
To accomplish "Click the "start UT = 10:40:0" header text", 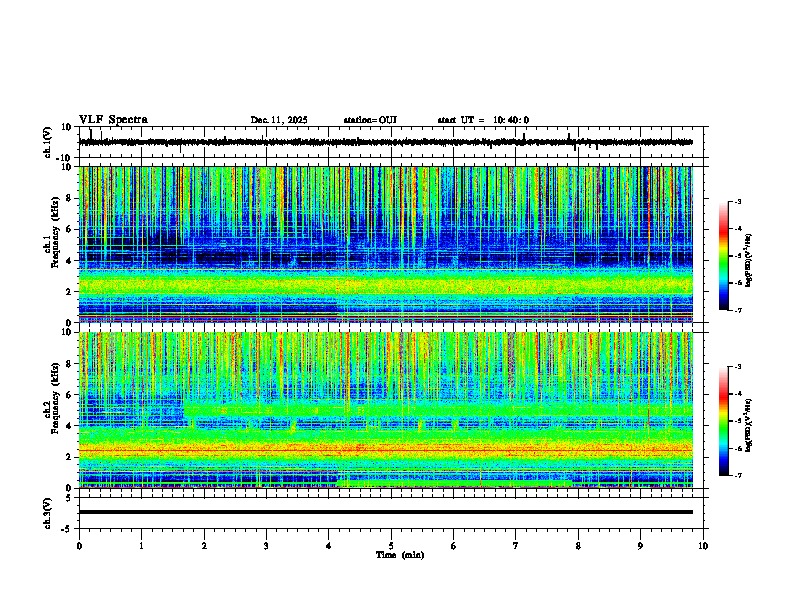I will tap(483, 120).
